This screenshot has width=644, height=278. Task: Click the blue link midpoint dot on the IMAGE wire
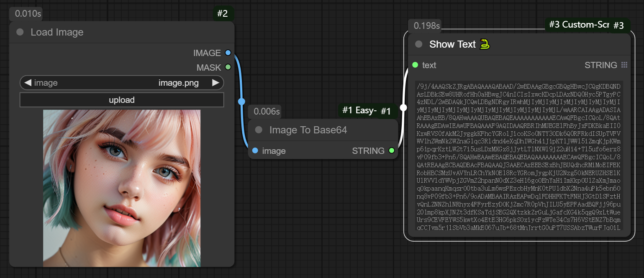[241, 101]
